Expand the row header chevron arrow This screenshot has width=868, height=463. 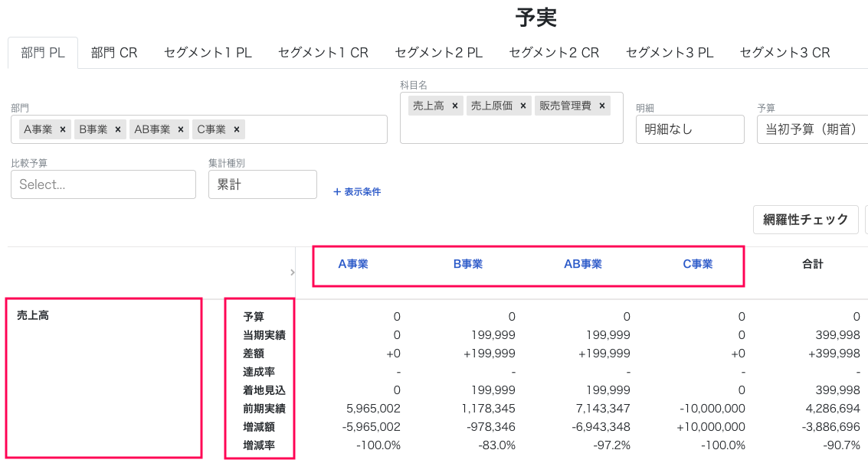tap(293, 272)
